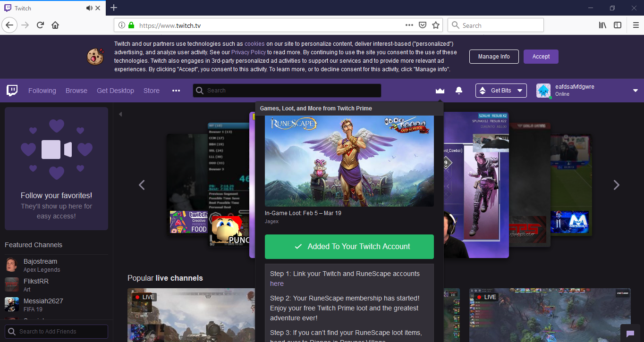Viewport: 644px width, 342px height.
Task: Open the cookies link in banner
Action: pyautogui.click(x=254, y=44)
